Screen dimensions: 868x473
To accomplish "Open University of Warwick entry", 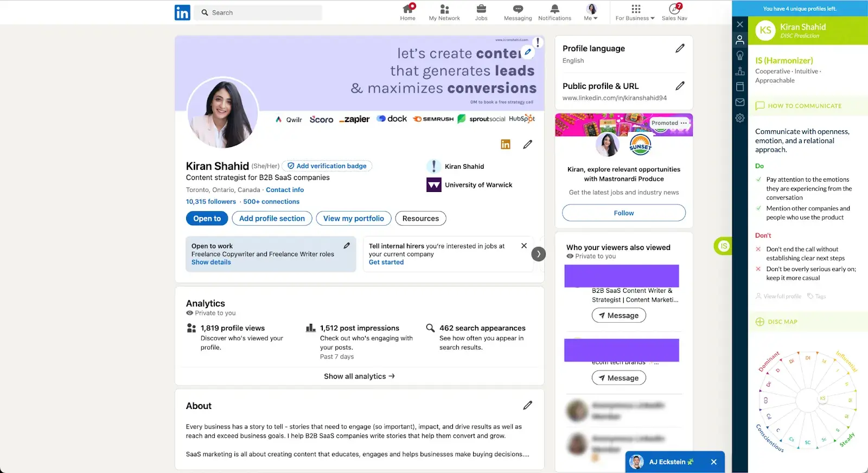I will [x=470, y=185].
